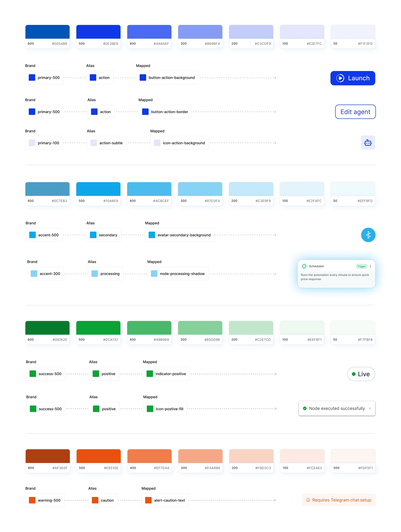Click the Requires Telegram chat setup alert
Image resolution: width=401 pixels, height=532 pixels.
341,500
